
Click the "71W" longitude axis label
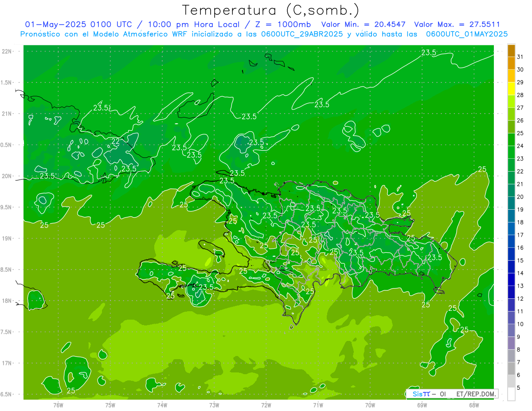click(318, 405)
